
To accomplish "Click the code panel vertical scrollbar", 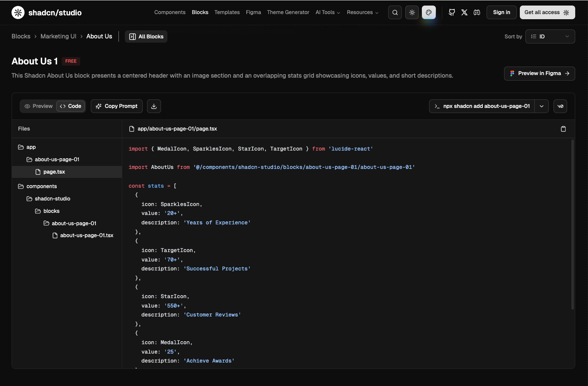I will pyautogui.click(x=572, y=224).
